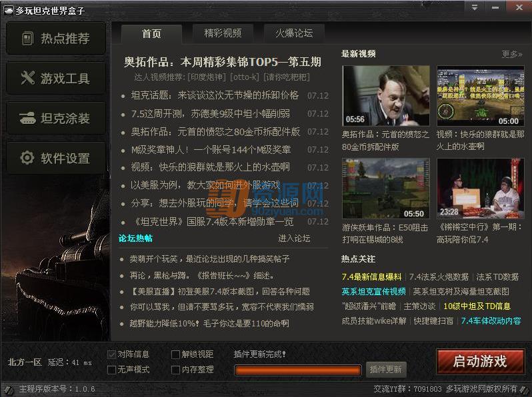
Task: Click the newspaper icon beside 热点推荐
Action: [x=28, y=39]
